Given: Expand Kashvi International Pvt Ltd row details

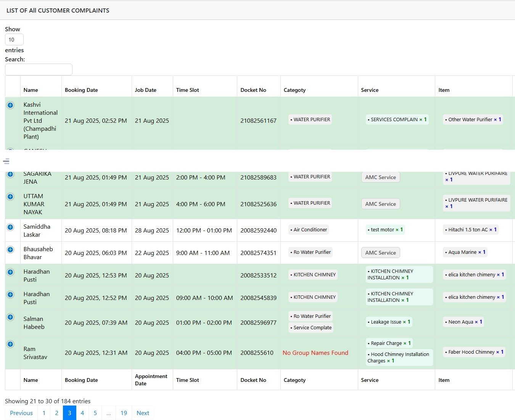Looking at the screenshot, I should click(10, 105).
